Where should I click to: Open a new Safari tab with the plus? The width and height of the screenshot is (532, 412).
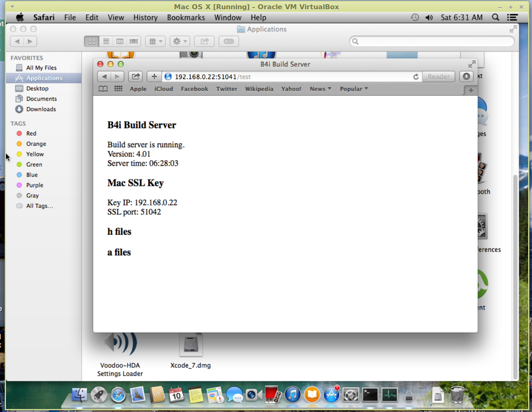pos(471,90)
